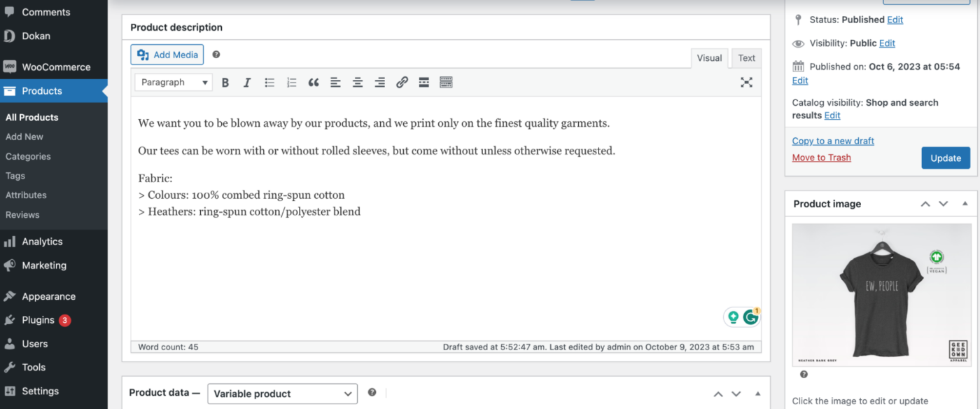Image resolution: width=980 pixels, height=409 pixels.
Task: Insert a bulleted list
Action: click(269, 82)
